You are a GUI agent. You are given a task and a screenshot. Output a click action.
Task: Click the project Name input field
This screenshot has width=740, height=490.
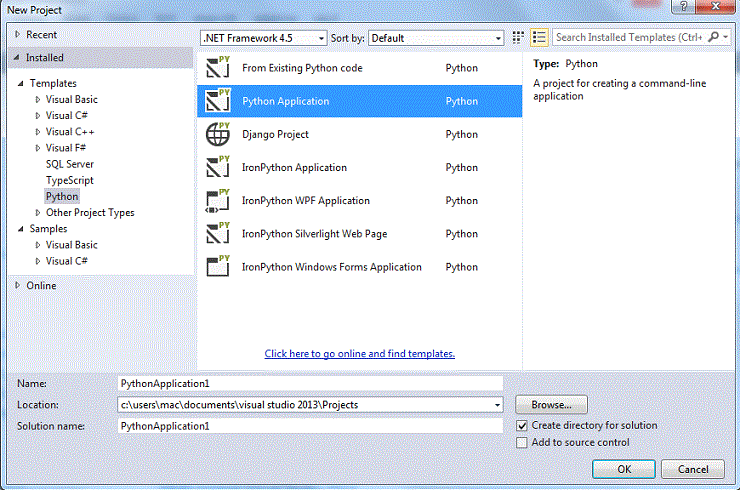[x=310, y=383]
